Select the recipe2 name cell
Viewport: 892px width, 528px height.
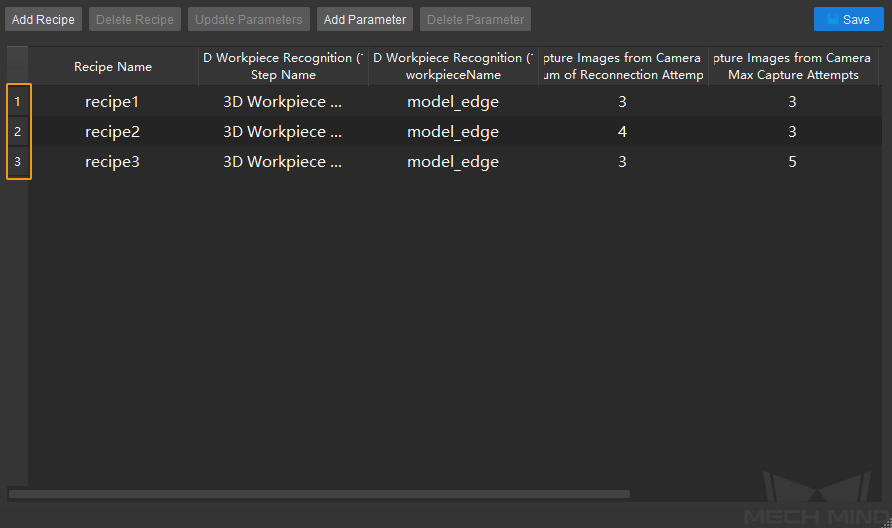[x=113, y=132]
